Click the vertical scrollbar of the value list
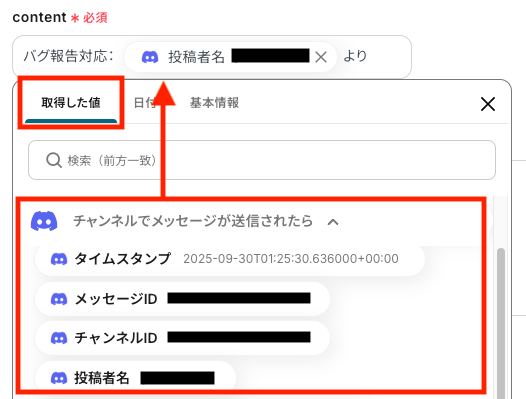The width and height of the screenshot is (526, 399). point(501,322)
